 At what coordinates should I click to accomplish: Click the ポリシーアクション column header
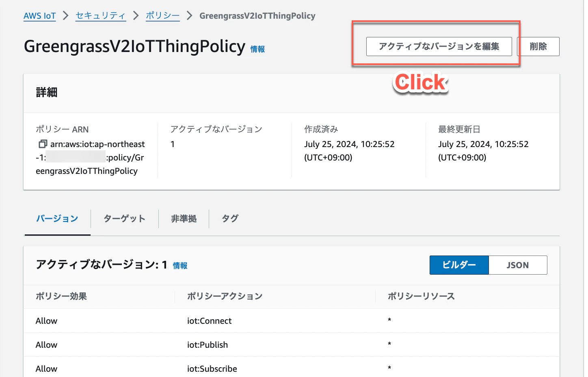[225, 297]
